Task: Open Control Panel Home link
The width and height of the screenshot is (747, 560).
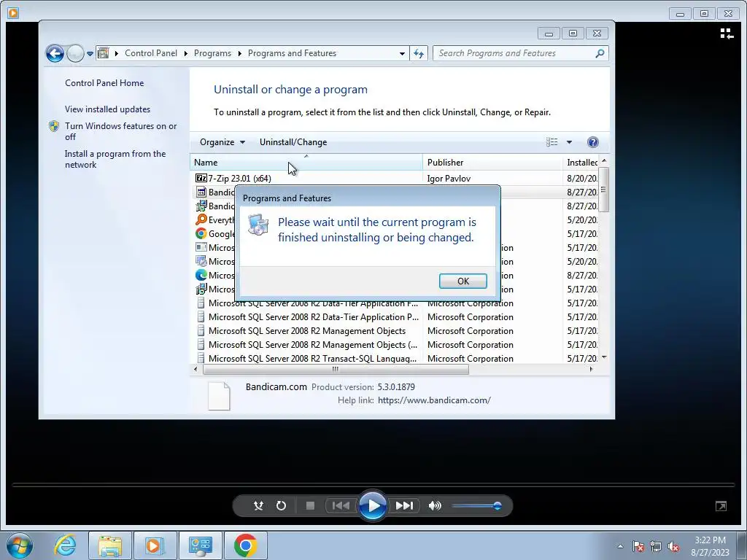Action: coord(104,83)
